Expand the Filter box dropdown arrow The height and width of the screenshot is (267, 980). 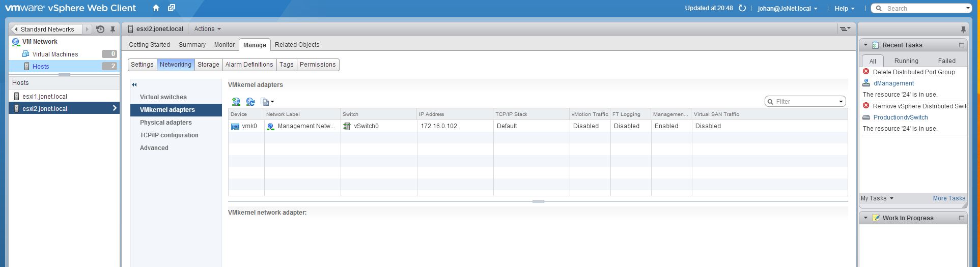coord(841,102)
